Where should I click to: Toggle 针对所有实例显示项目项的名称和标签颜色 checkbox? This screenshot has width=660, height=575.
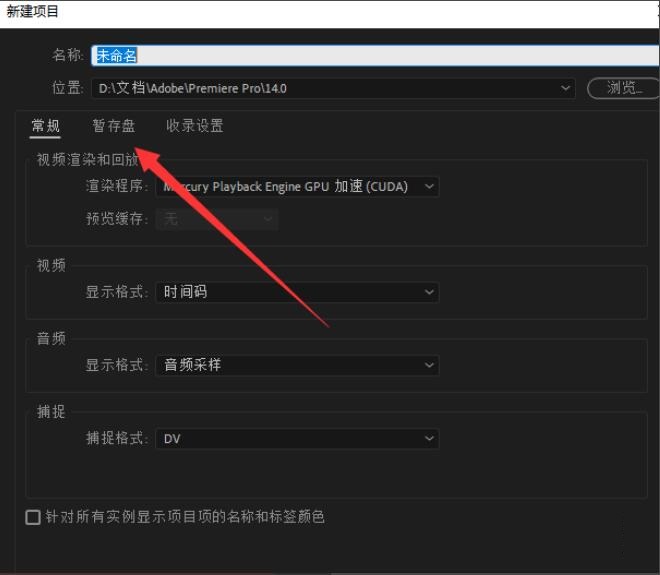pyautogui.click(x=33, y=517)
